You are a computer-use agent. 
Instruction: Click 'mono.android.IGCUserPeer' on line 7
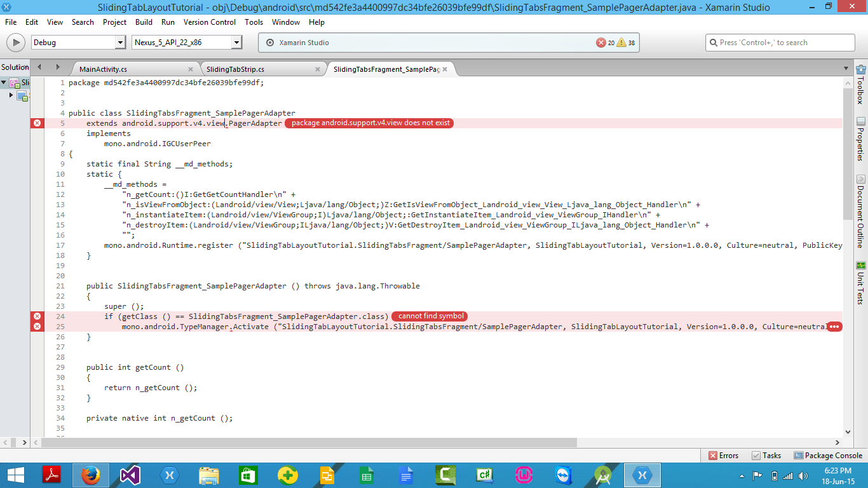(158, 144)
